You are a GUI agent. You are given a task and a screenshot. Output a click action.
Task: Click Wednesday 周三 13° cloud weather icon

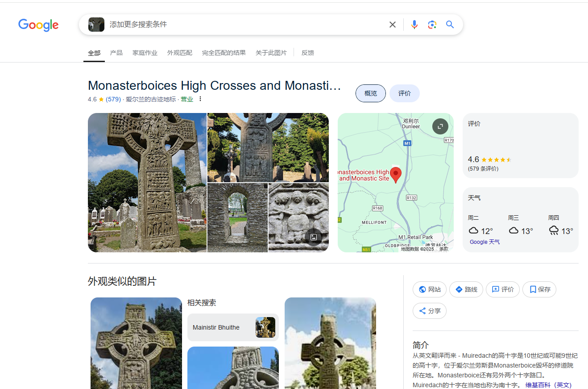[x=513, y=230]
